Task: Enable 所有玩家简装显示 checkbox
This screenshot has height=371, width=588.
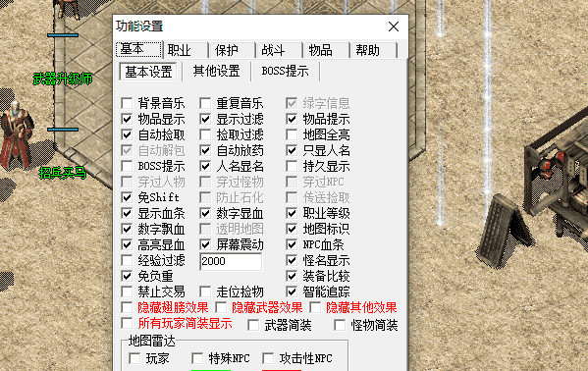Action: [x=127, y=323]
